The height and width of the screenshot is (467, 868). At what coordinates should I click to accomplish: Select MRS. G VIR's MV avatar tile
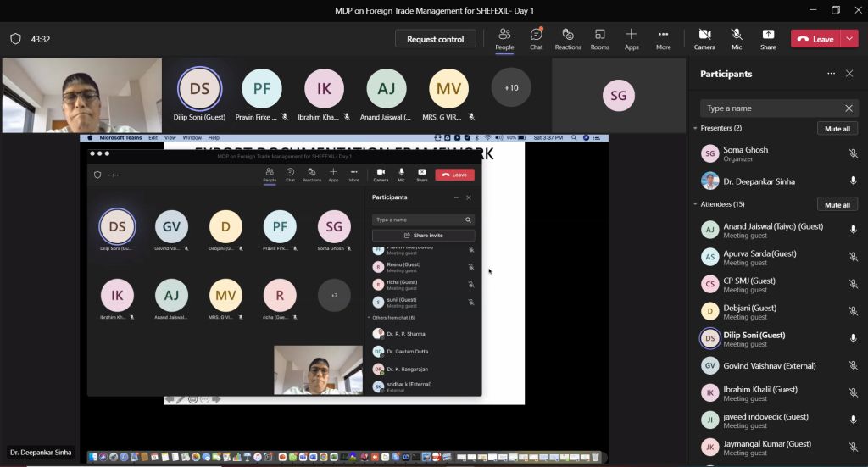click(x=448, y=88)
